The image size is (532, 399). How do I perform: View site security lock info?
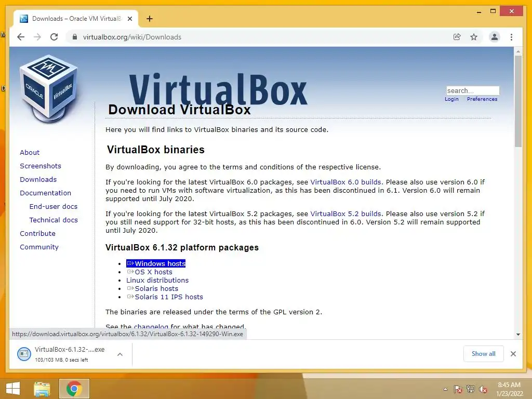point(75,37)
